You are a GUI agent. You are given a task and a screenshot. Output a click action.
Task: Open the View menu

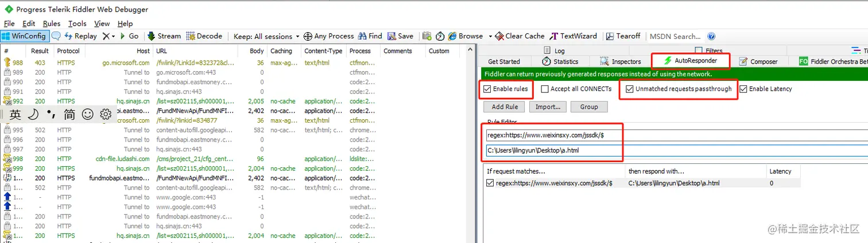[x=102, y=23]
